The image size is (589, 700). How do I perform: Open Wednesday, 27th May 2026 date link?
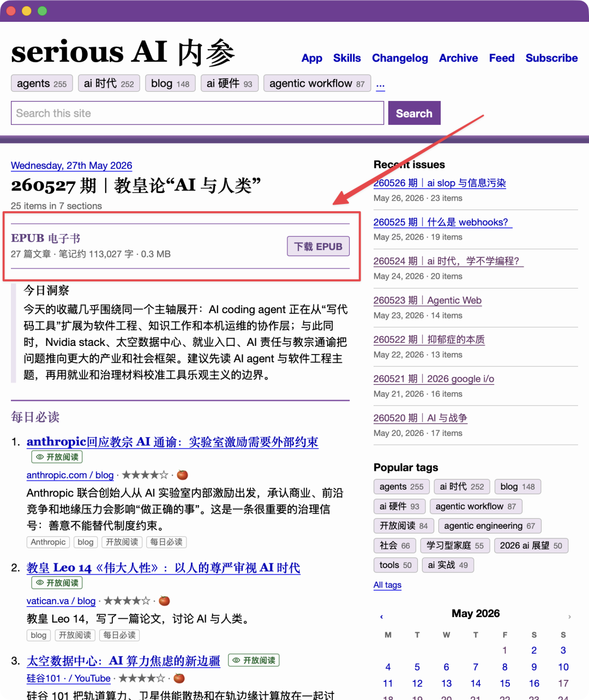(x=71, y=165)
